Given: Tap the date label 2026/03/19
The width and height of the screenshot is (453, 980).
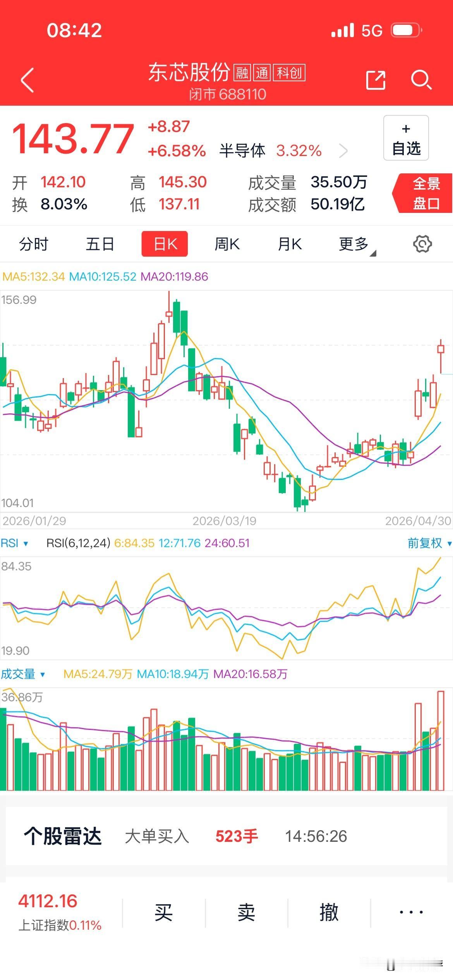Looking at the screenshot, I should coord(225,521).
